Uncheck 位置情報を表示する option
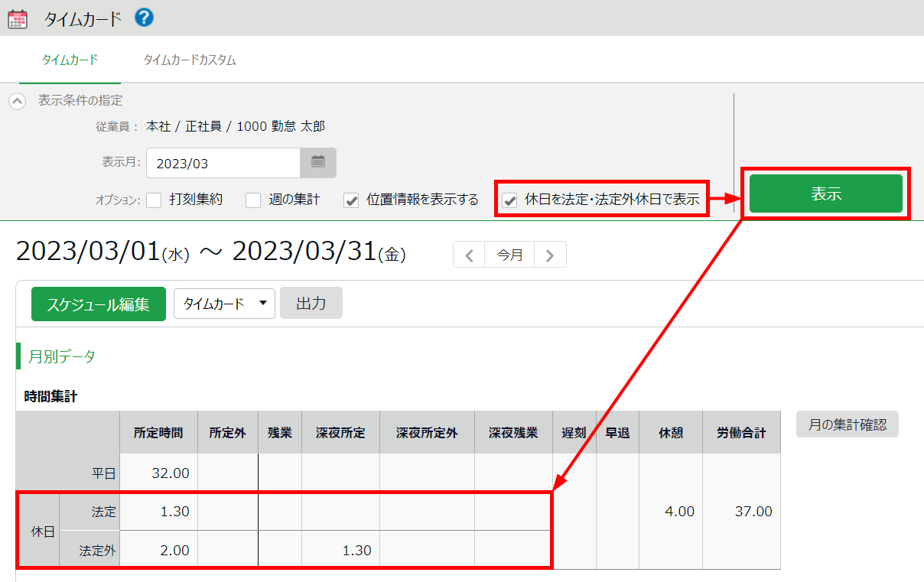The width and height of the screenshot is (924, 582). tap(351, 200)
